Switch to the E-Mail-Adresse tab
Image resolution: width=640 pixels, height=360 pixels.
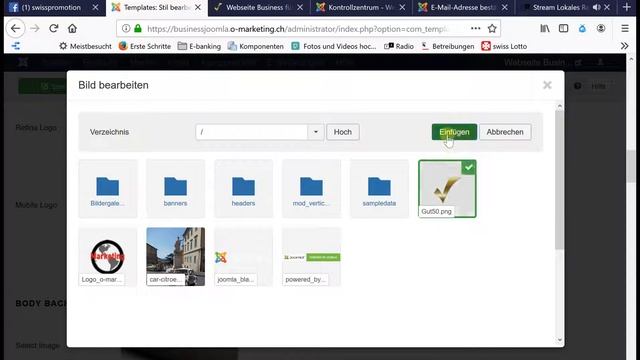coord(457,7)
